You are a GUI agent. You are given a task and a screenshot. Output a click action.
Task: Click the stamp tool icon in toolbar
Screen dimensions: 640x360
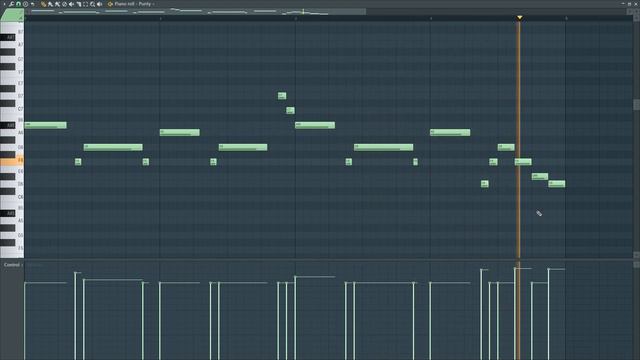pos(25,4)
